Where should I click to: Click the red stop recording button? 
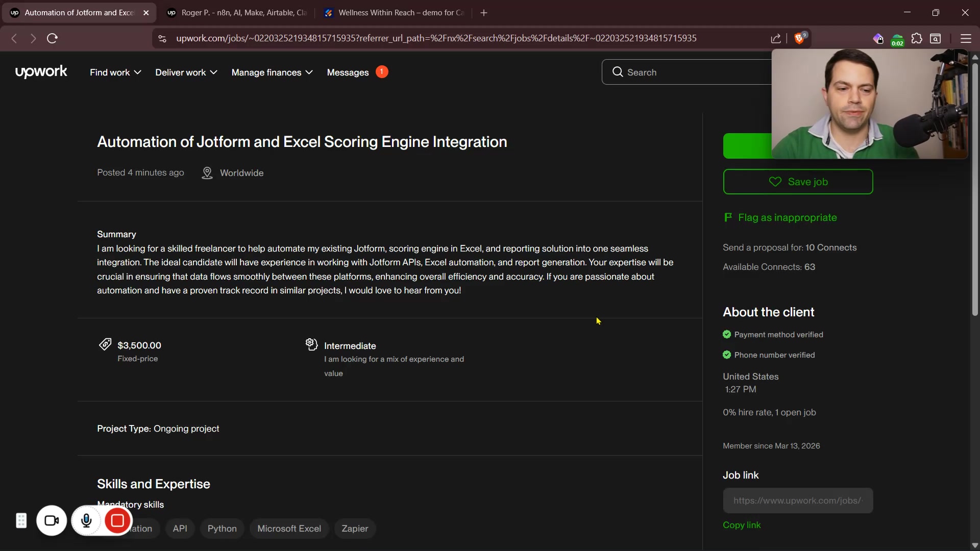pyautogui.click(x=117, y=520)
